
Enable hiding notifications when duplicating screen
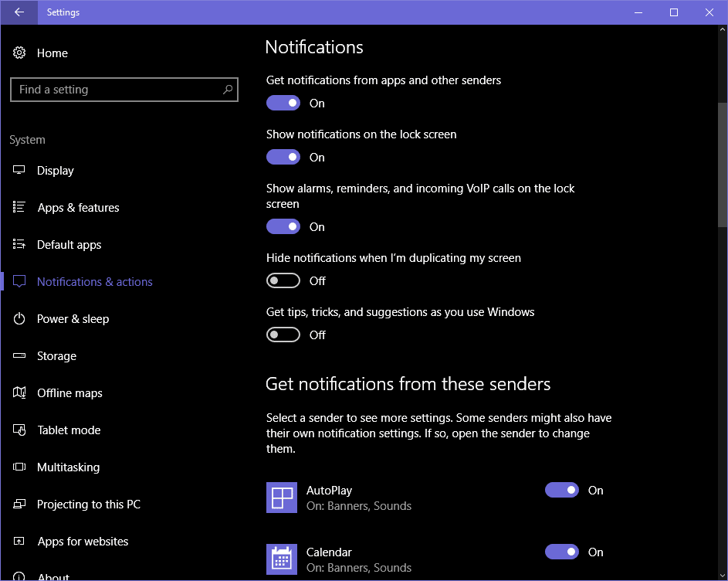coord(283,280)
